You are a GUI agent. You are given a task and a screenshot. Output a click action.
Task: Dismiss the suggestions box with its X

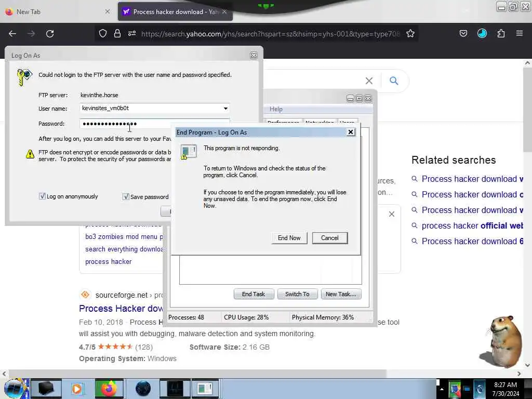tap(392, 214)
